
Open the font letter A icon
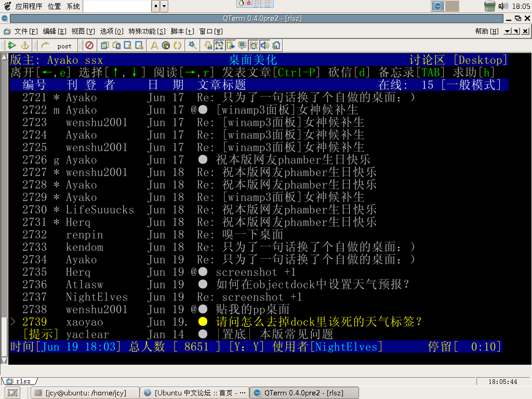[154, 45]
